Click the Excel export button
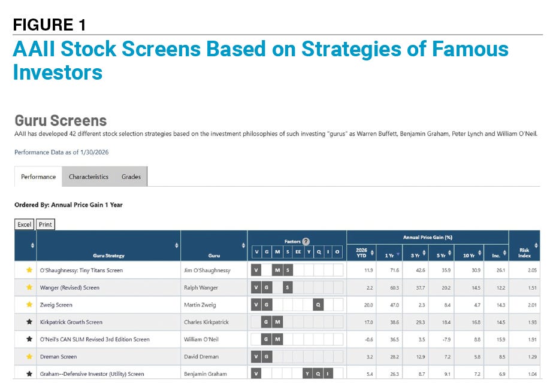The image size is (556, 392). (x=24, y=224)
